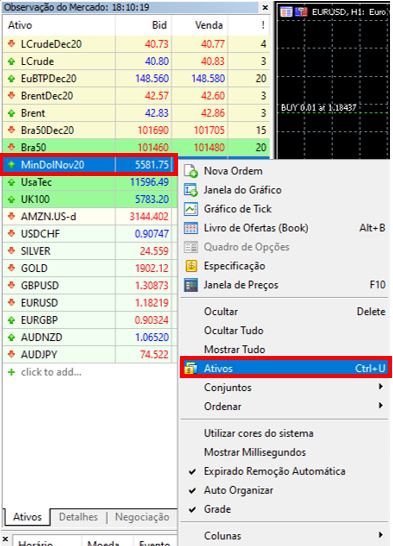Open Janela do Gráfico icon entry
The width and height of the screenshot is (393, 546).
(191, 190)
